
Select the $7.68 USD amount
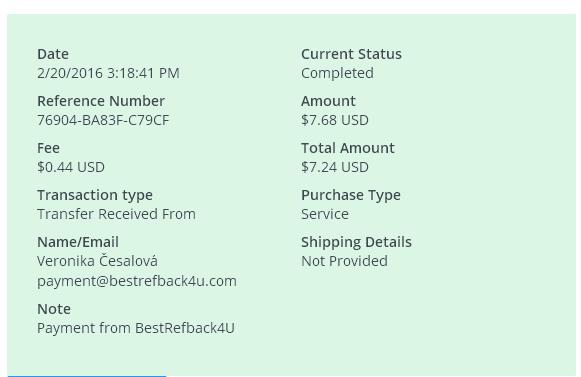pyautogui.click(x=335, y=120)
